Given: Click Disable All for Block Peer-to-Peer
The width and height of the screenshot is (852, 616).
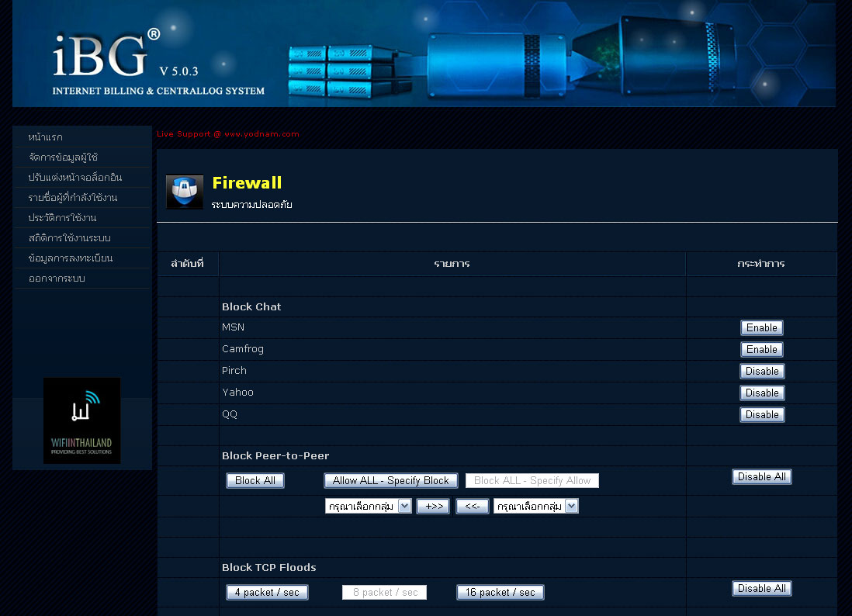Looking at the screenshot, I should (761, 476).
